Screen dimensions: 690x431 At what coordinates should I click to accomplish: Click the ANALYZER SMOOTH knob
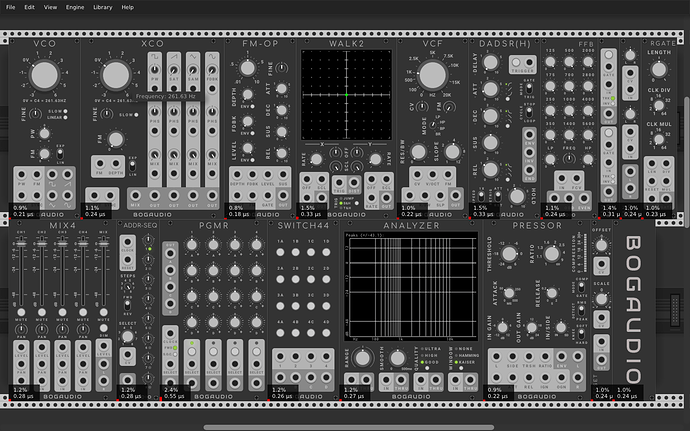(397, 358)
